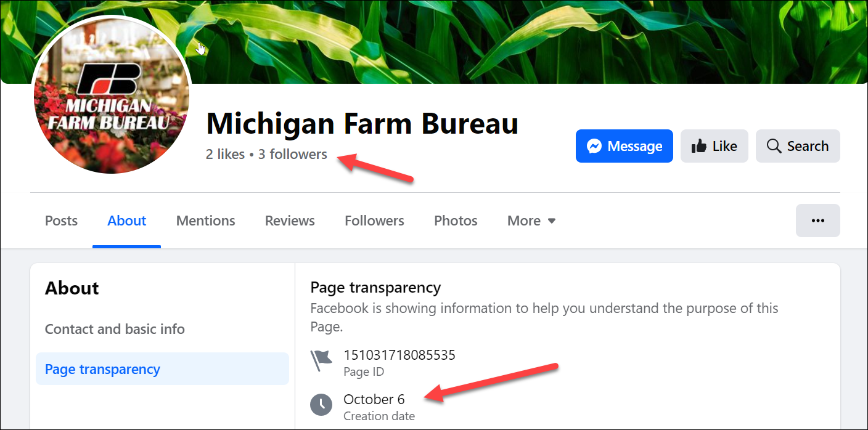Click the Michigan Farm Bureau page title
The height and width of the screenshot is (430, 868).
[x=362, y=123]
